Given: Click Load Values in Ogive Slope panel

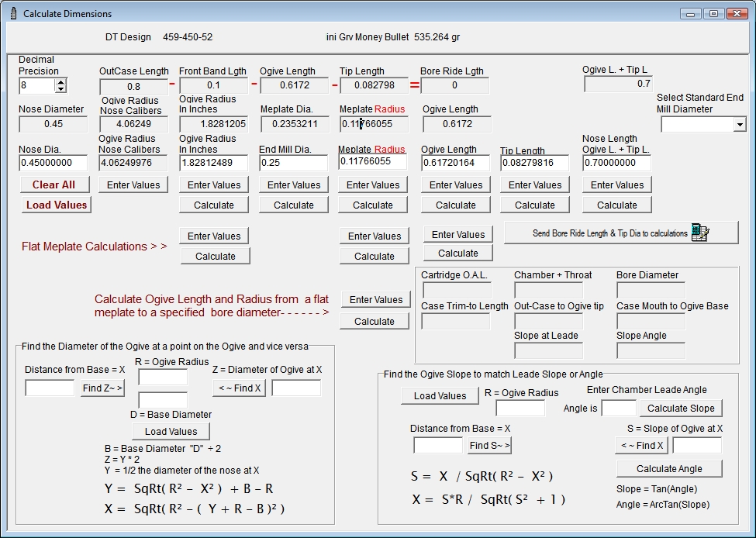Looking at the screenshot, I should click(x=440, y=396).
